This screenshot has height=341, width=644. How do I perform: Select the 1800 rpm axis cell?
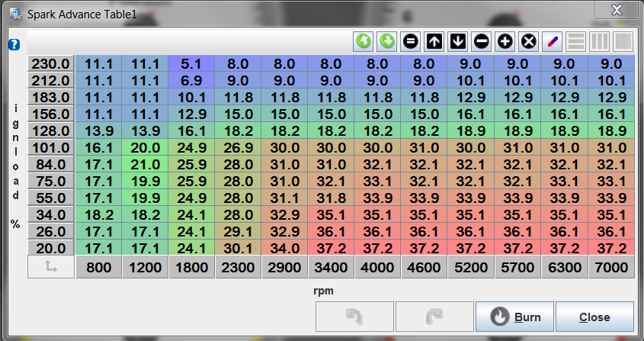pos(191,267)
